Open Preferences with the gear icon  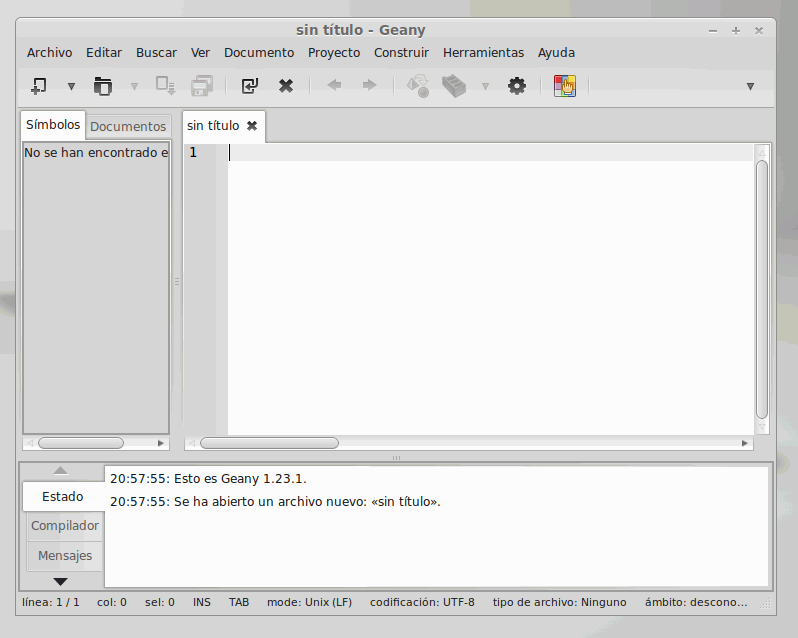coord(517,86)
